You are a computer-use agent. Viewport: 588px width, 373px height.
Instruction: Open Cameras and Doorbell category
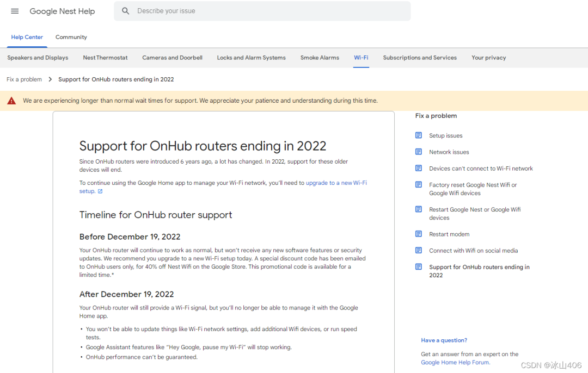click(x=172, y=58)
